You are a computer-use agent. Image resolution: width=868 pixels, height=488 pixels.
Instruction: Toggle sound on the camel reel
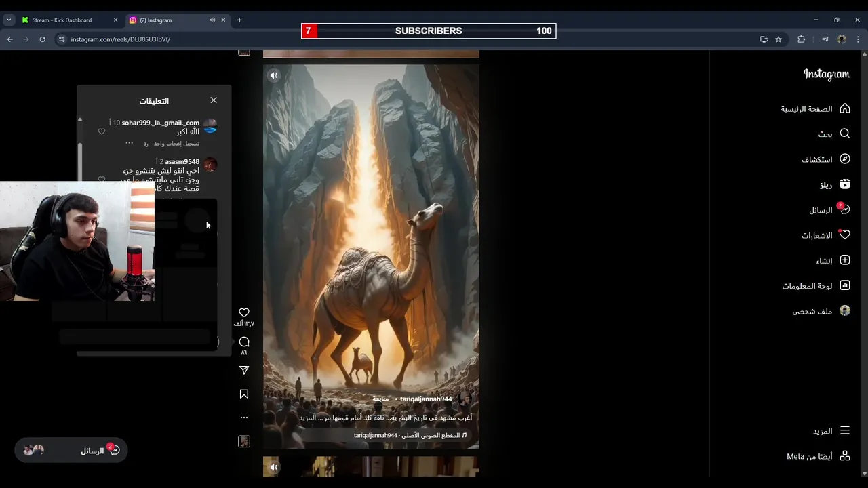click(x=274, y=75)
